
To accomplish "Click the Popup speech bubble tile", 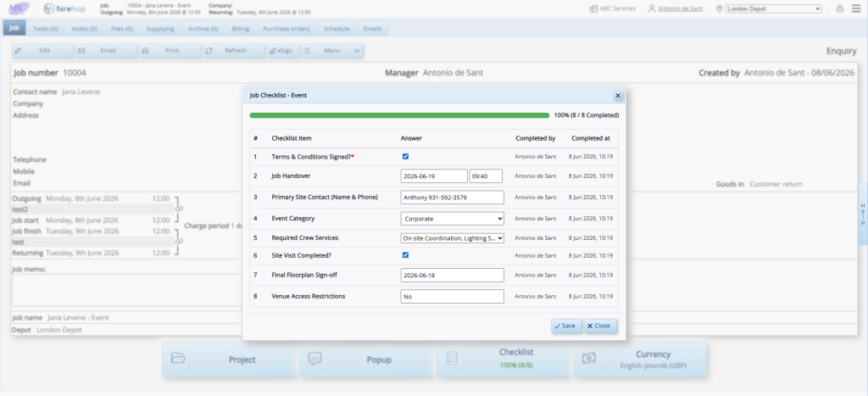I will tap(365, 360).
